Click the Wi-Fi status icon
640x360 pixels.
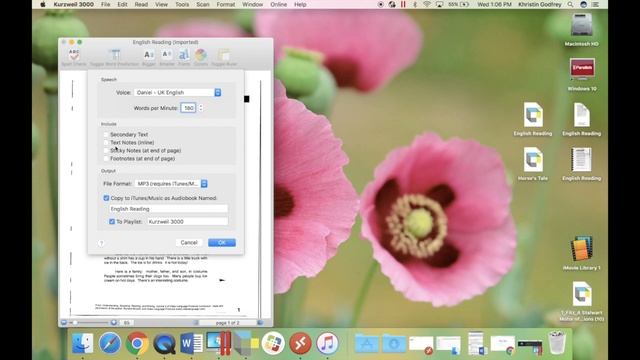[x=427, y=4]
